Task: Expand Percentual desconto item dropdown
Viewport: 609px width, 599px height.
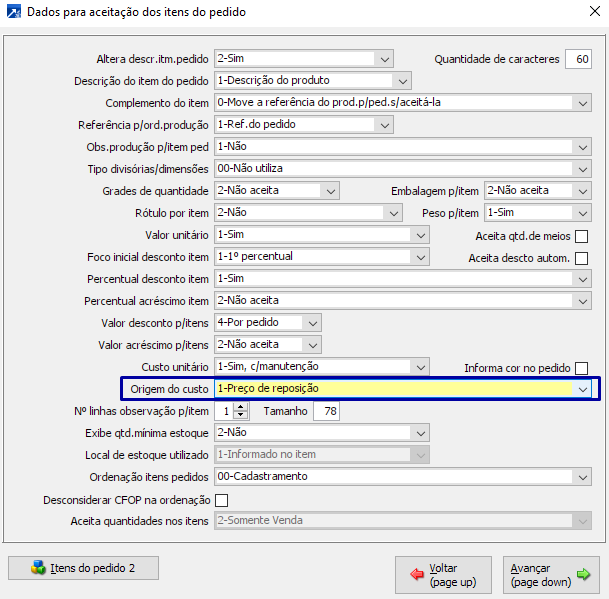Action: (x=582, y=279)
